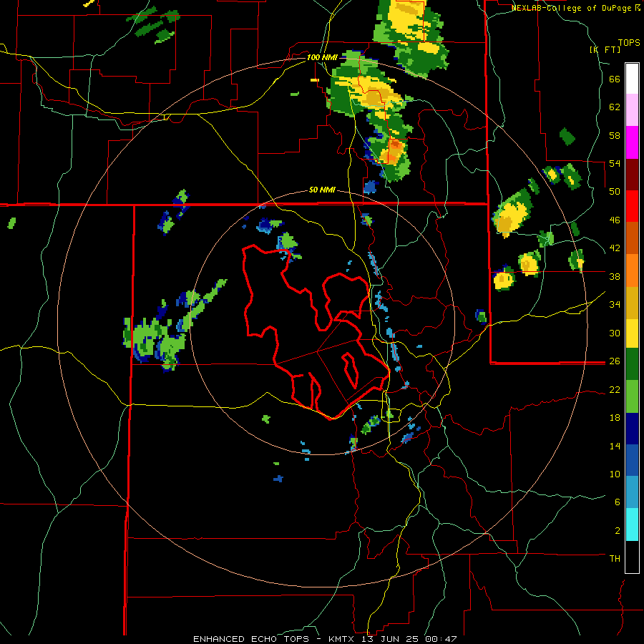The width and height of the screenshot is (644, 644).
Task: Click the 50 NMI range ring label
Action: point(322,190)
